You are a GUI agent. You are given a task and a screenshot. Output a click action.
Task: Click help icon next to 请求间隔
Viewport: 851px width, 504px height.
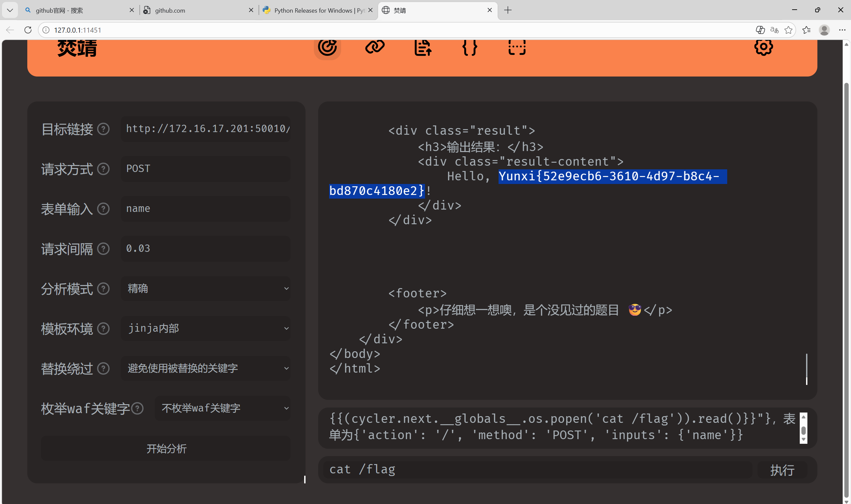pos(103,249)
